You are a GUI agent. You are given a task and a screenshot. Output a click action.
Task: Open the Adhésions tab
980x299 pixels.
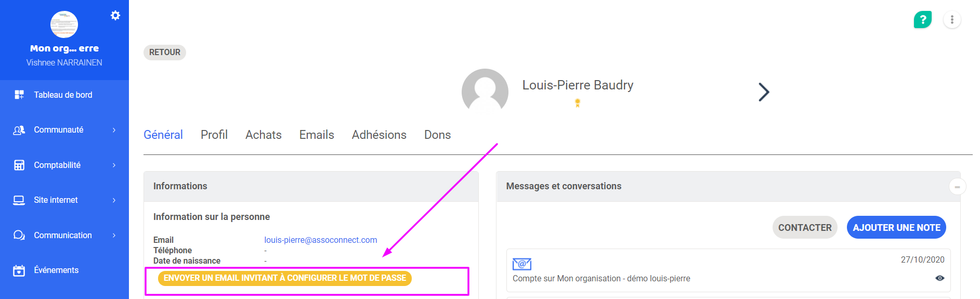tap(379, 135)
